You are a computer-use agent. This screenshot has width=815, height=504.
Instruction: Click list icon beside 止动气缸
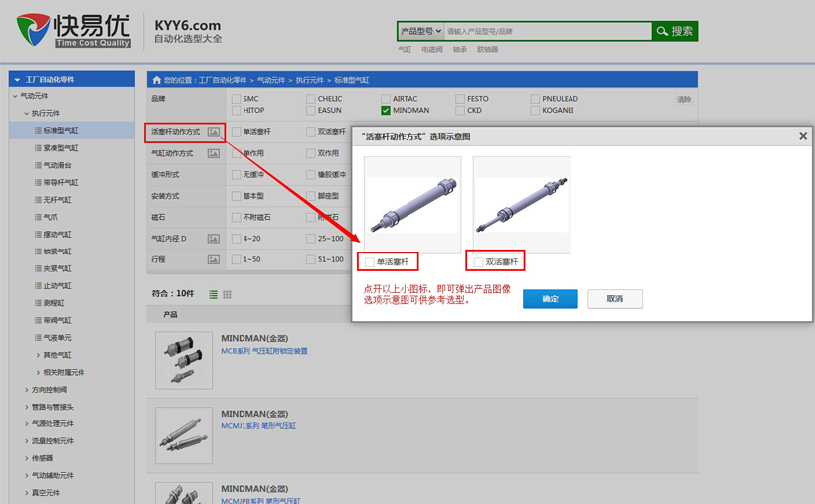click(38, 285)
